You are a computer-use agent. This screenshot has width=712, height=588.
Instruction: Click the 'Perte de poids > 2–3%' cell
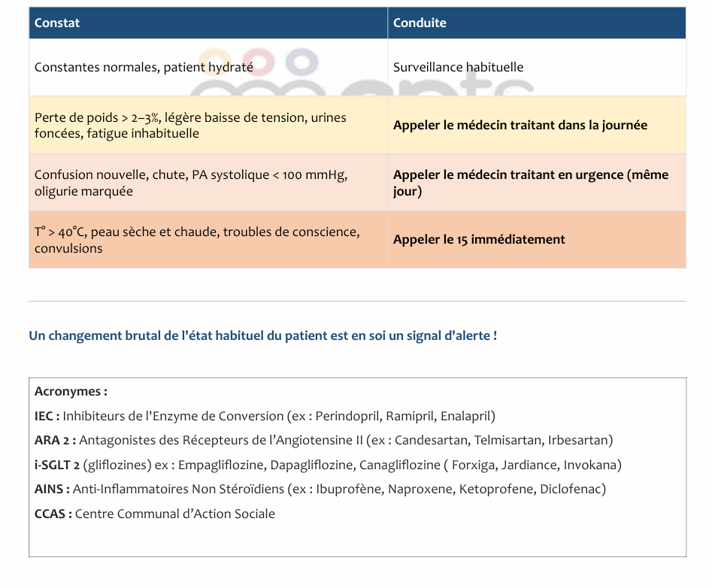pos(208,125)
